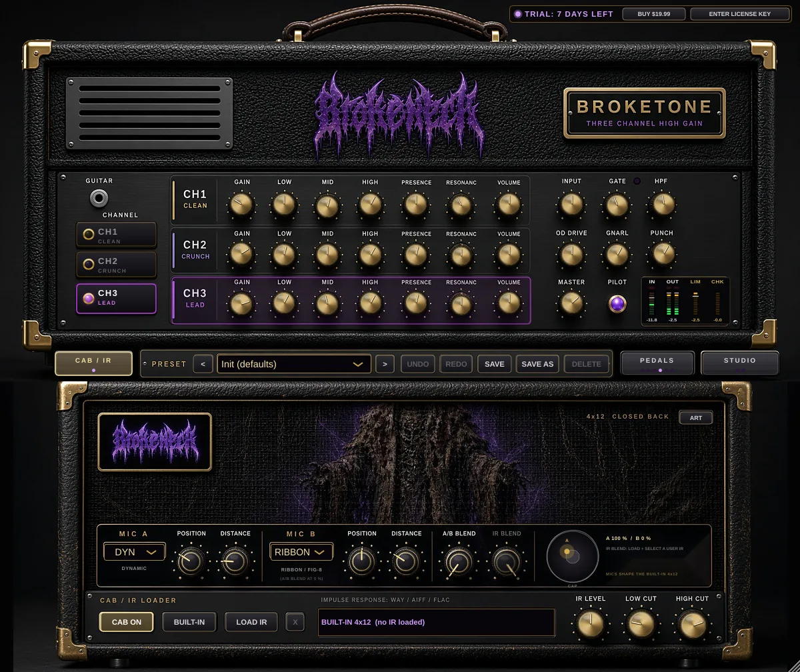Viewport: 800px width, 672px height.
Task: Open the STUDIO tab
Action: pyautogui.click(x=740, y=363)
